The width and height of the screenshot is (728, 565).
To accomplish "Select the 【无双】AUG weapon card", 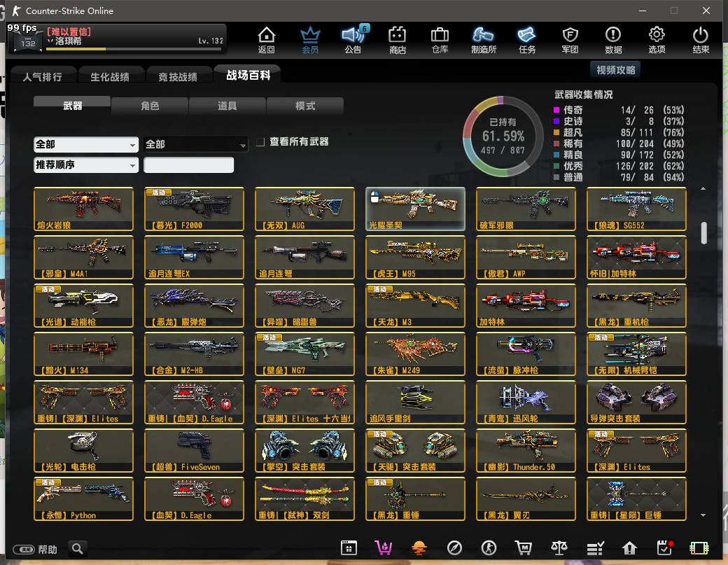I will 304,209.
